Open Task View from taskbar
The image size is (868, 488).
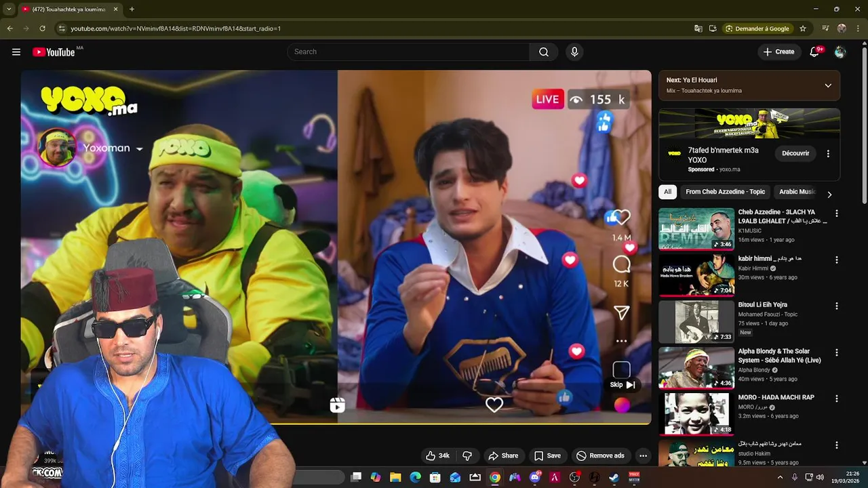[x=356, y=477]
